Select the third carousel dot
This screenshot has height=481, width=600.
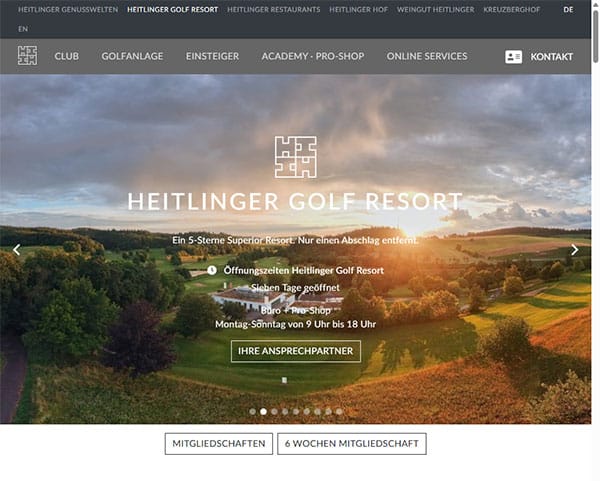tap(274, 411)
